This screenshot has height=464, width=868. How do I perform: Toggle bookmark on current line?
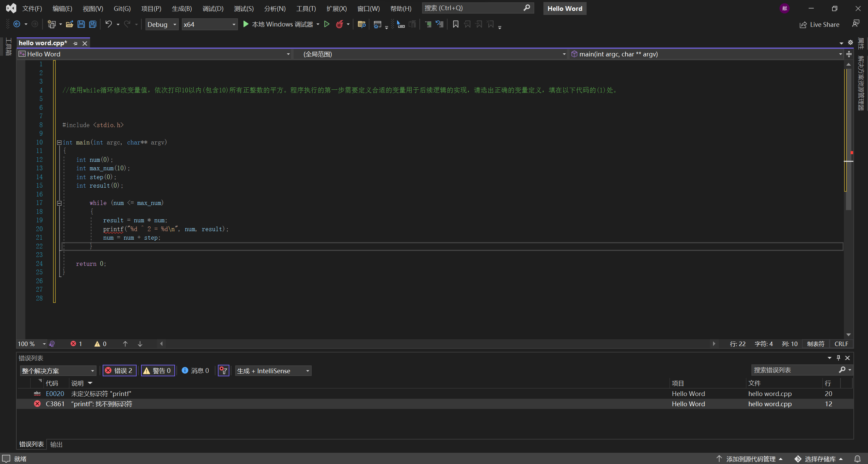pyautogui.click(x=456, y=24)
